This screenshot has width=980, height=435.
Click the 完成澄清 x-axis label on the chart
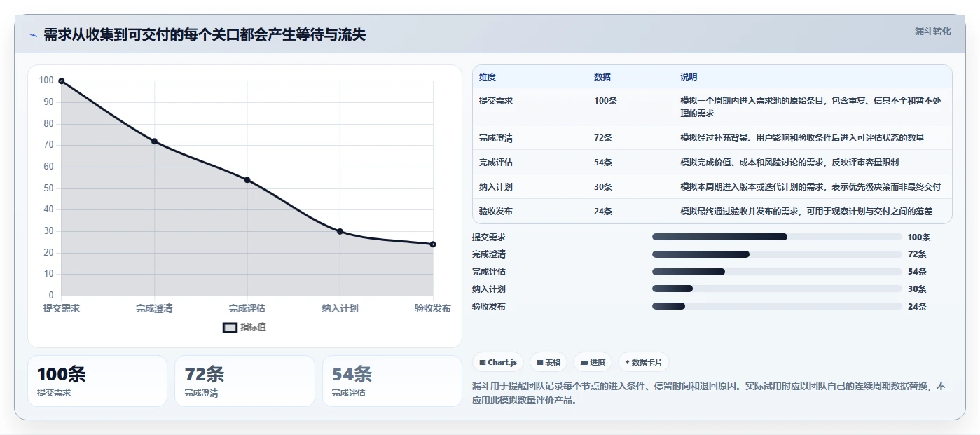click(154, 308)
